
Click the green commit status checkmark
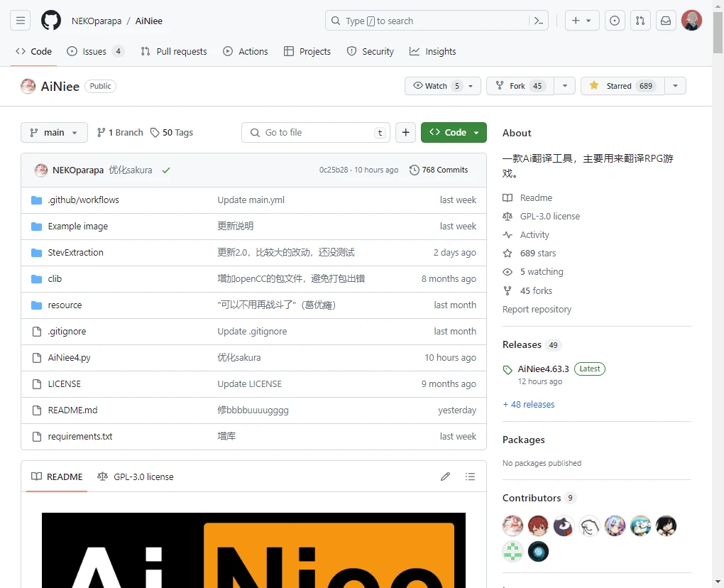tap(166, 170)
